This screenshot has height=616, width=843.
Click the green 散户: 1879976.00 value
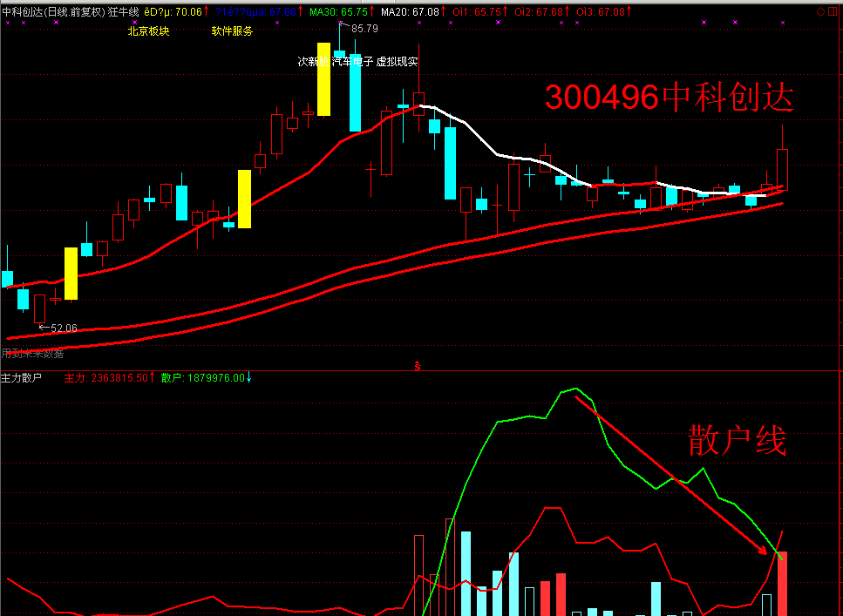point(204,378)
